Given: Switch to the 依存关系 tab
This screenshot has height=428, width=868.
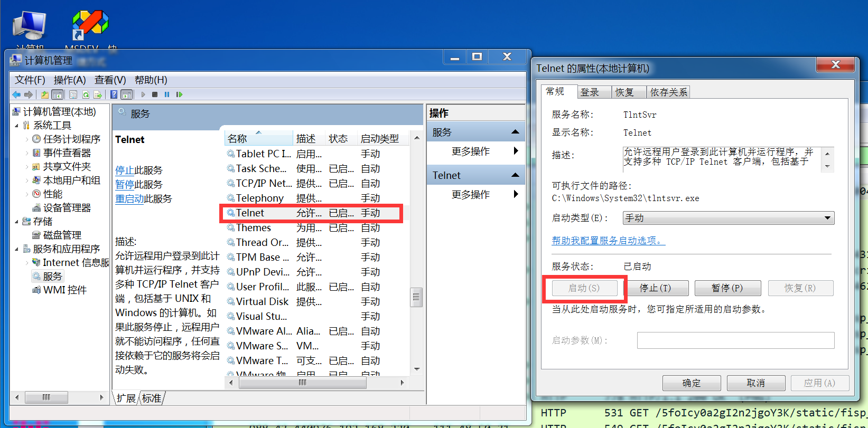Looking at the screenshot, I should point(668,92).
